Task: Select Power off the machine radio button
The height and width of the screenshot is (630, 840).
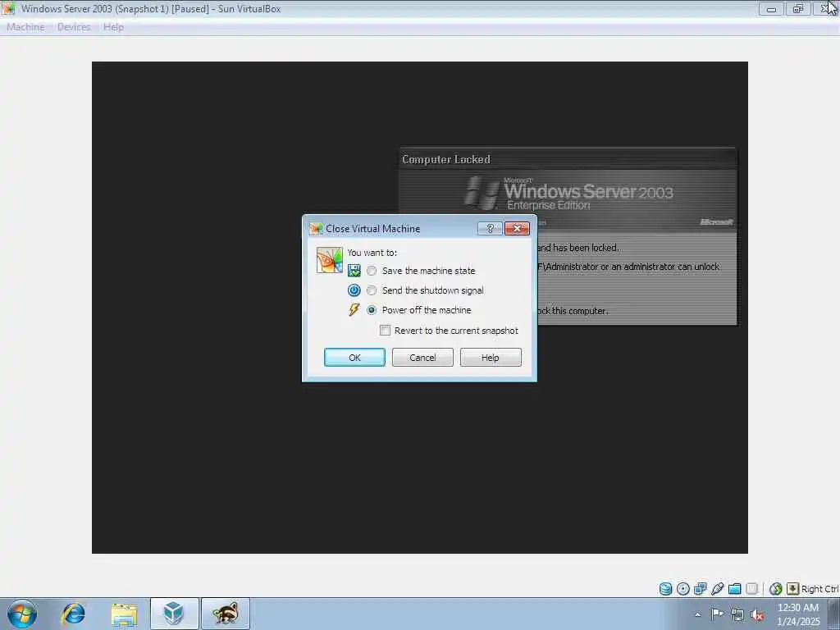Action: [372, 310]
